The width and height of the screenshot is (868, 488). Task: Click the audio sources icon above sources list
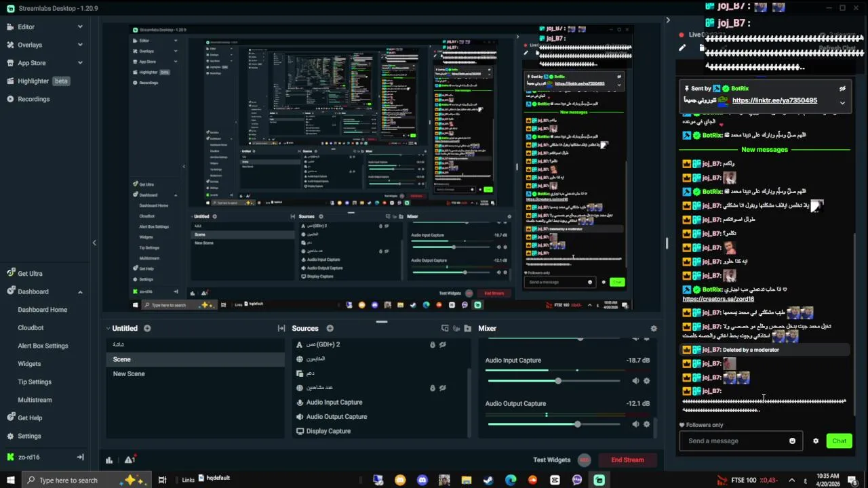(x=456, y=328)
